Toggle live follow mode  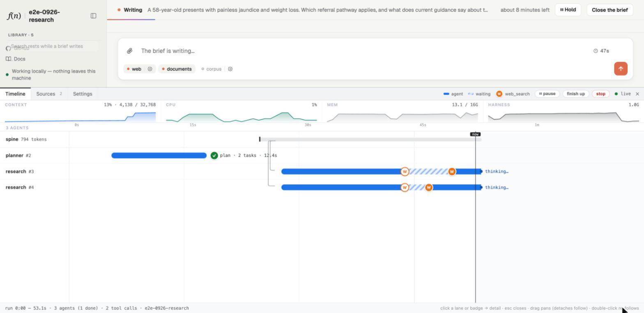pyautogui.click(x=623, y=94)
